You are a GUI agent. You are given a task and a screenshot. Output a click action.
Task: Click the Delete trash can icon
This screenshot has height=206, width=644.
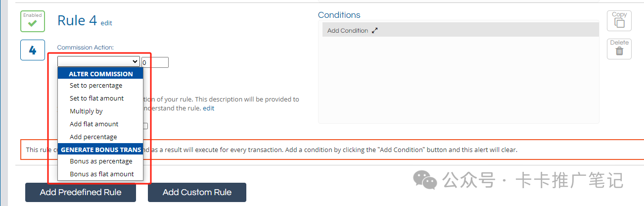(619, 49)
